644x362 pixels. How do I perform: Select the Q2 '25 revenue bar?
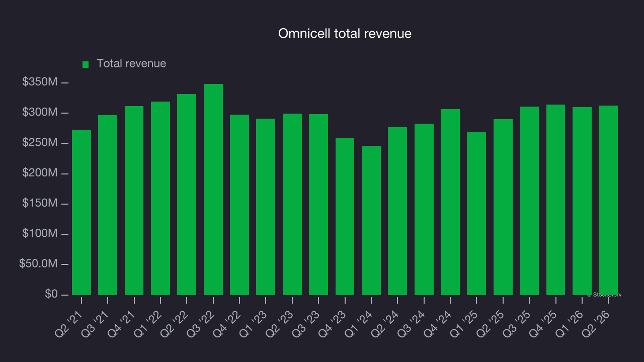pos(503,207)
